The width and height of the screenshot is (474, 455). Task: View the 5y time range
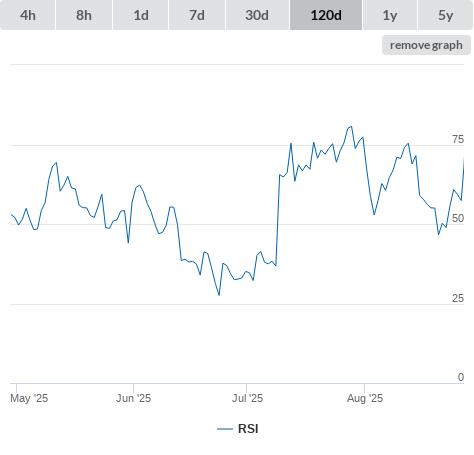click(445, 15)
